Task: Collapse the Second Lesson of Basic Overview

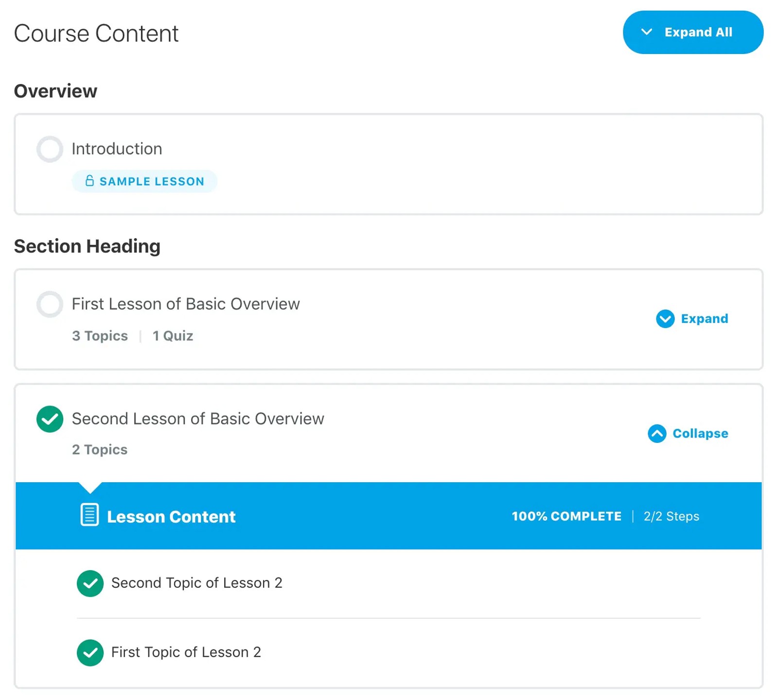Action: pyautogui.click(x=688, y=434)
